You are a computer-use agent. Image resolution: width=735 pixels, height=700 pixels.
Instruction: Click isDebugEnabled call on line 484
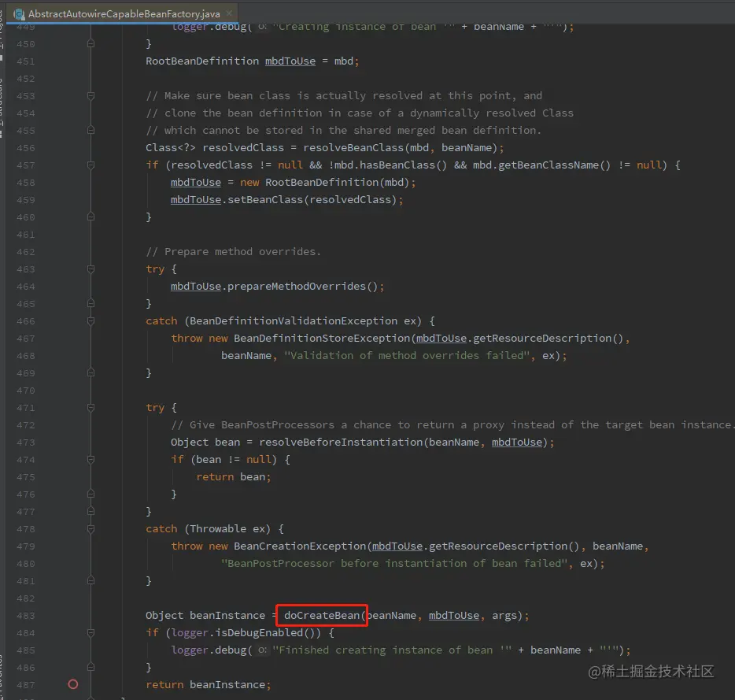259,633
